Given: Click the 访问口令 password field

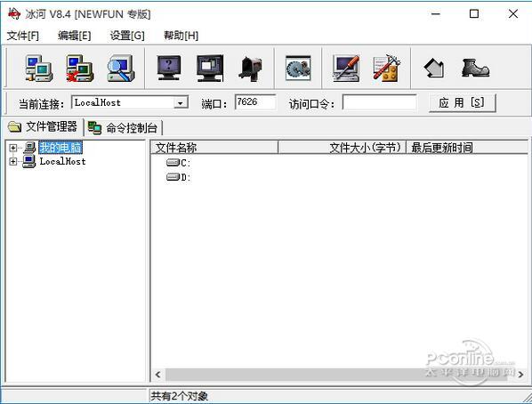Looking at the screenshot, I should click(379, 102).
